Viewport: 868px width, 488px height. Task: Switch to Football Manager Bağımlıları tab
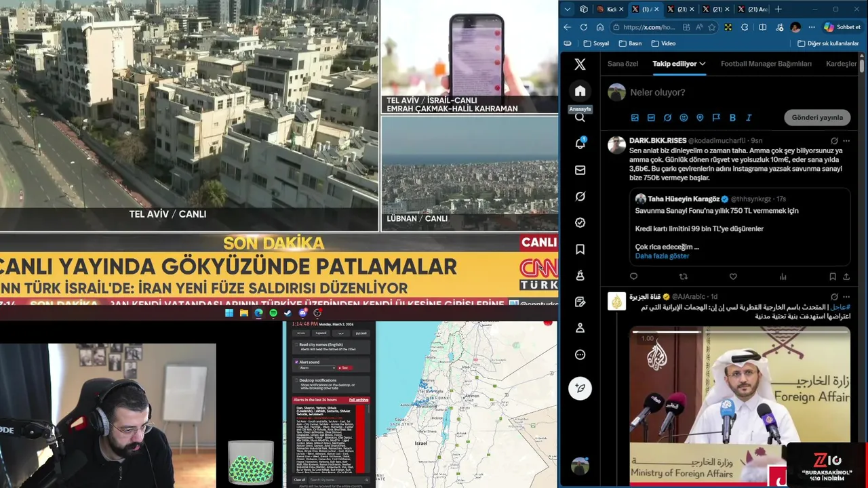click(766, 64)
